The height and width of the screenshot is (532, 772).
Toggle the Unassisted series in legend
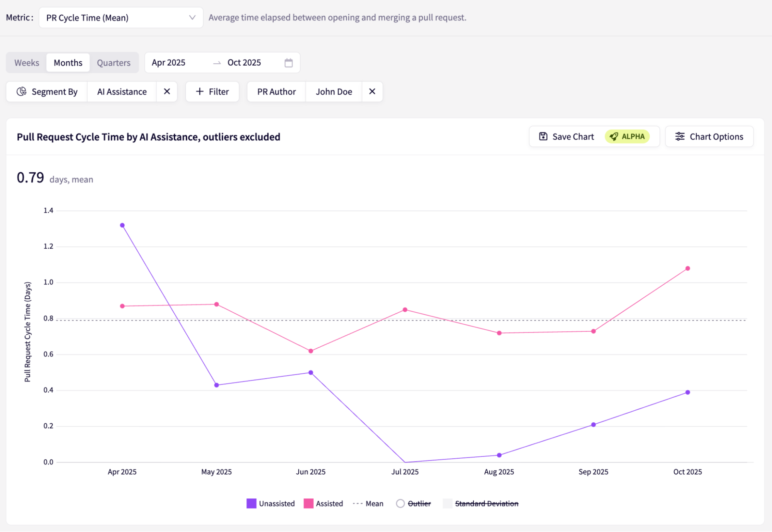[x=271, y=503]
